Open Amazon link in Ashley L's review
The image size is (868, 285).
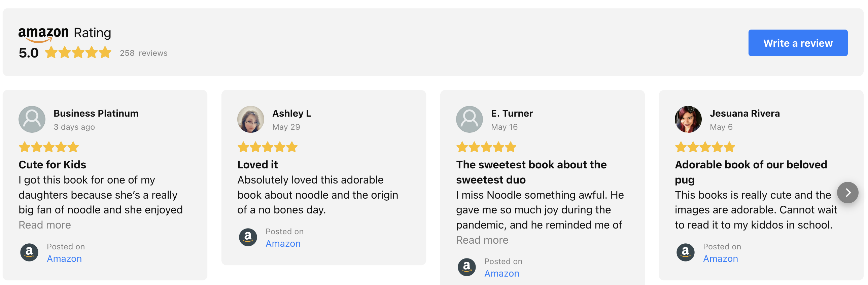[x=283, y=243]
